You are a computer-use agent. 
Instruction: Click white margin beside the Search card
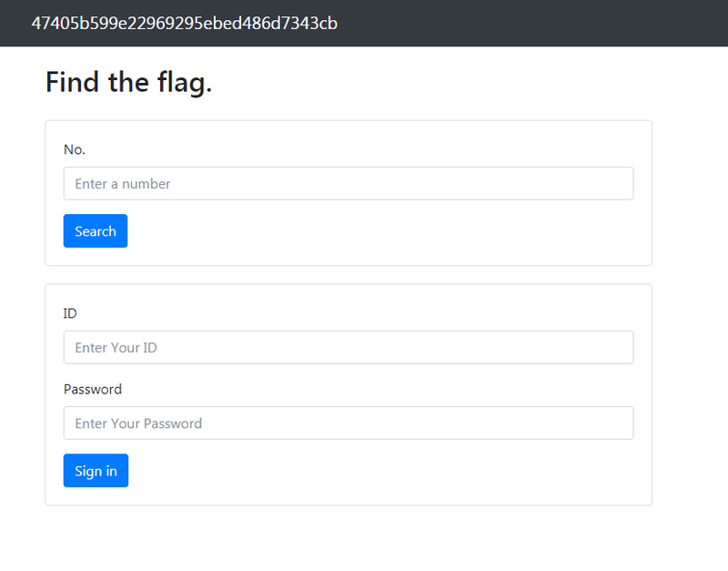pyautogui.click(x=690, y=193)
